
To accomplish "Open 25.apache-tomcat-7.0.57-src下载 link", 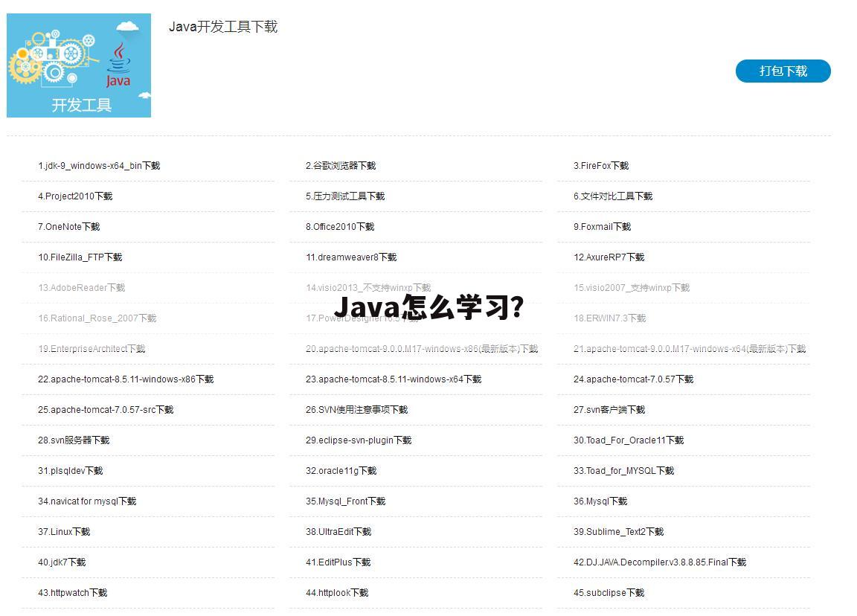I will (106, 410).
